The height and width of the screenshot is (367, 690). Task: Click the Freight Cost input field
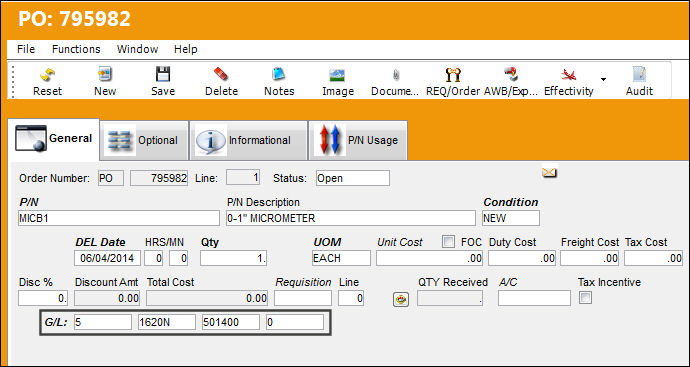590,258
